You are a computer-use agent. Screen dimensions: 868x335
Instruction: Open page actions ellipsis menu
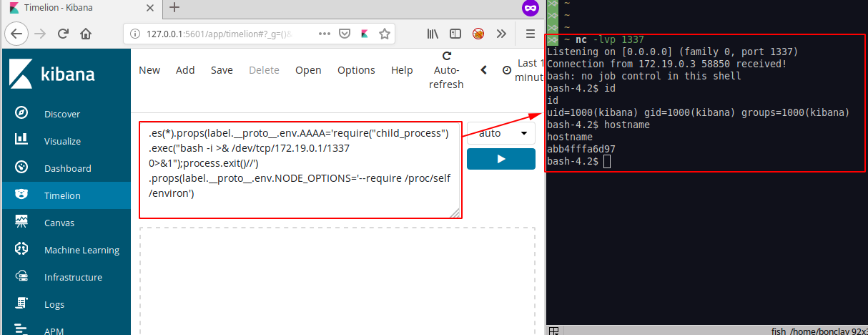point(324,34)
